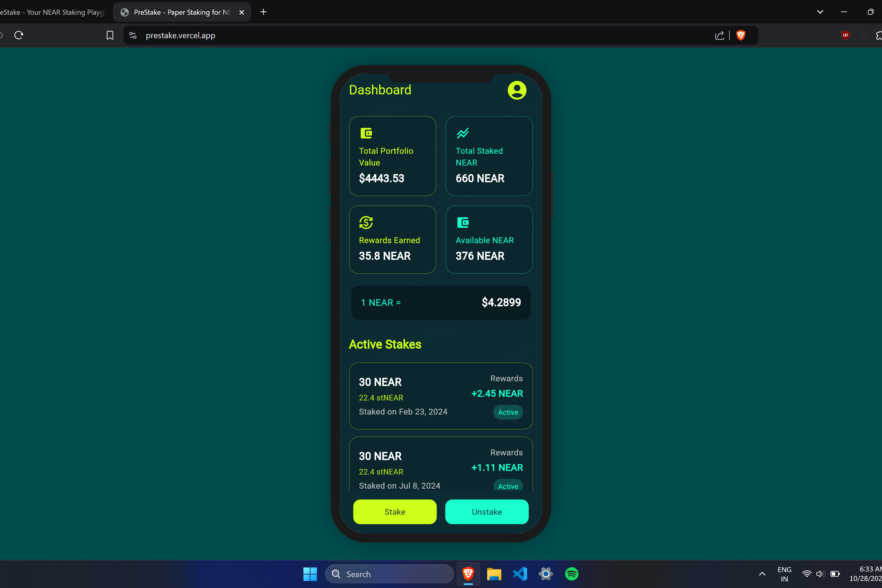Click the share page icon in the address bar
Viewport: 882px width, 588px height.
719,35
